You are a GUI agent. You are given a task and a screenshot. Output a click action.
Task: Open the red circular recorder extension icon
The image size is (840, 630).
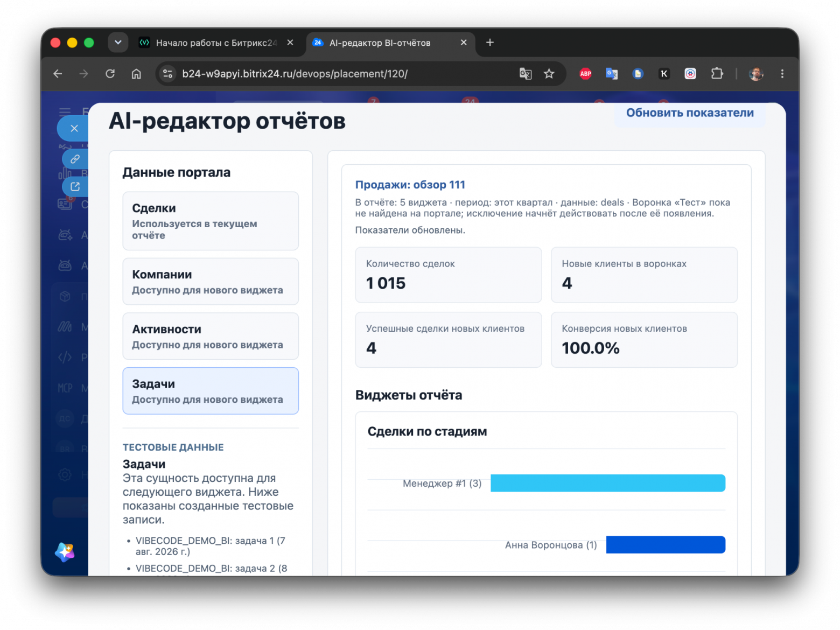[690, 74]
